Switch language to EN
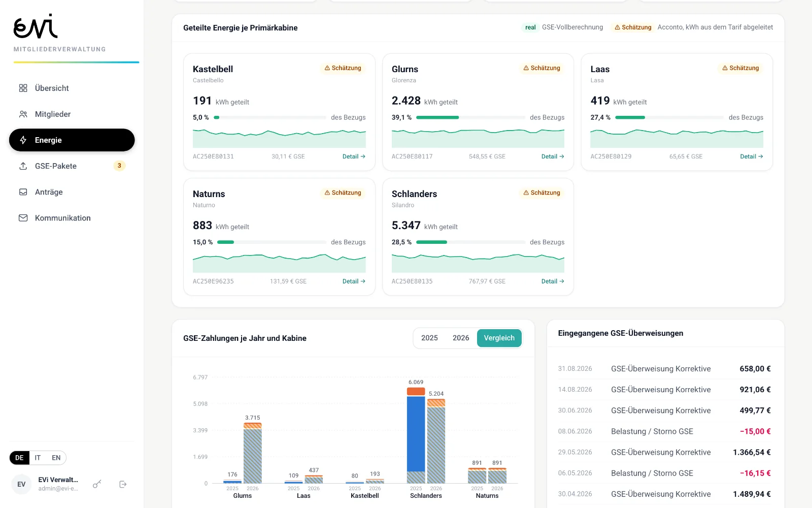This screenshot has width=812, height=508. [x=56, y=458]
